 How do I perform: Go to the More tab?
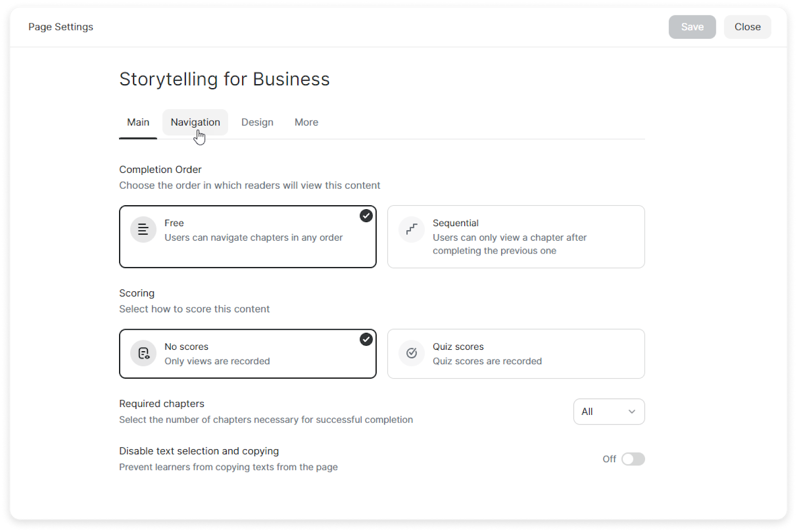[x=306, y=122]
